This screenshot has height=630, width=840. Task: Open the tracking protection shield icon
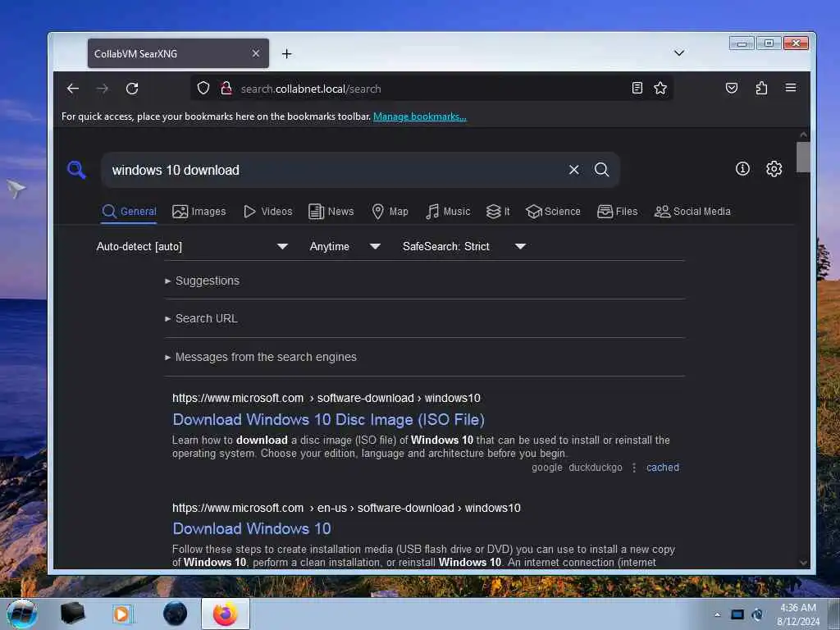pos(203,88)
